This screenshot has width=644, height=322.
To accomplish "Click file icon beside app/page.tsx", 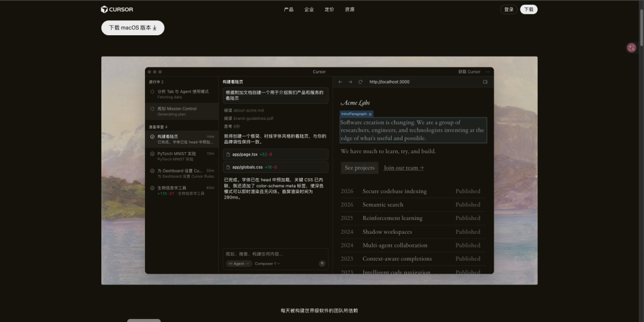I will click(228, 154).
